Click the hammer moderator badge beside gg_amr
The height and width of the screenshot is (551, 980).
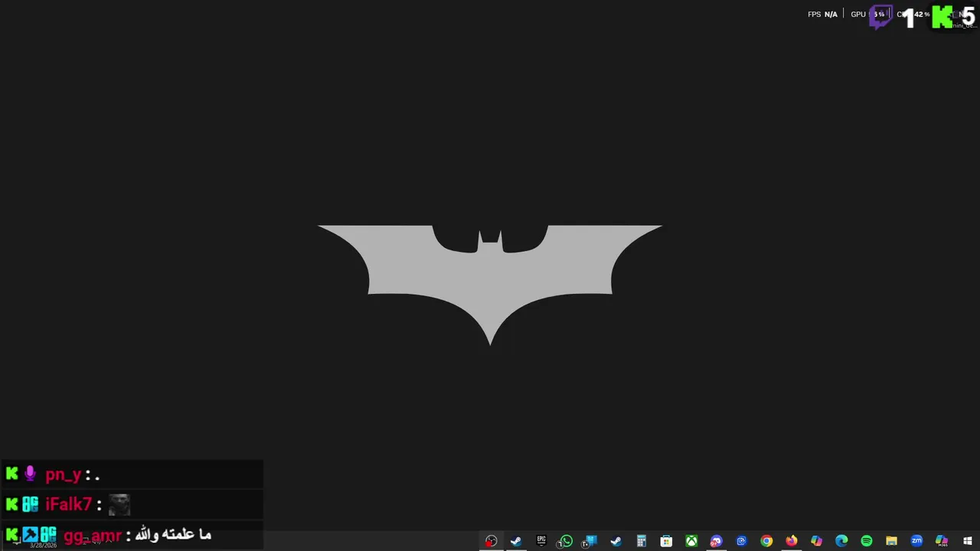(30, 534)
